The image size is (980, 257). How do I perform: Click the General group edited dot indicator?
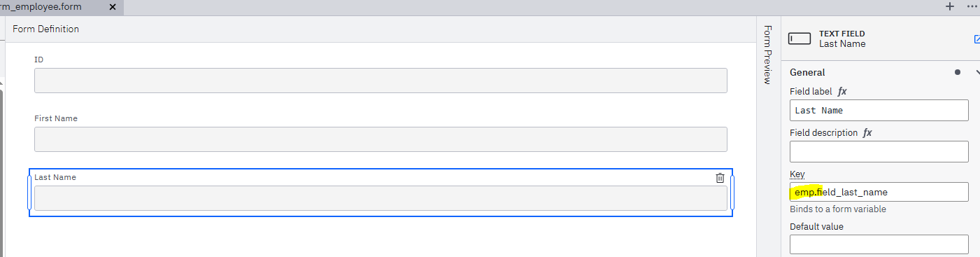[x=957, y=72]
